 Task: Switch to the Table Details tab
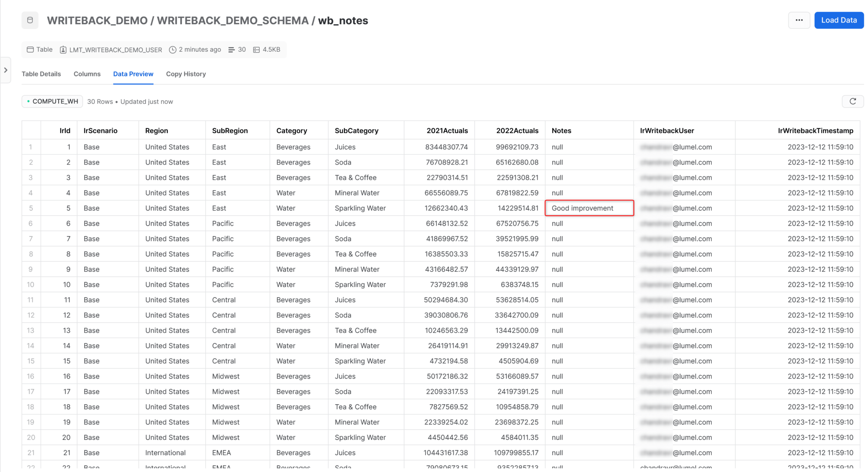pos(41,74)
